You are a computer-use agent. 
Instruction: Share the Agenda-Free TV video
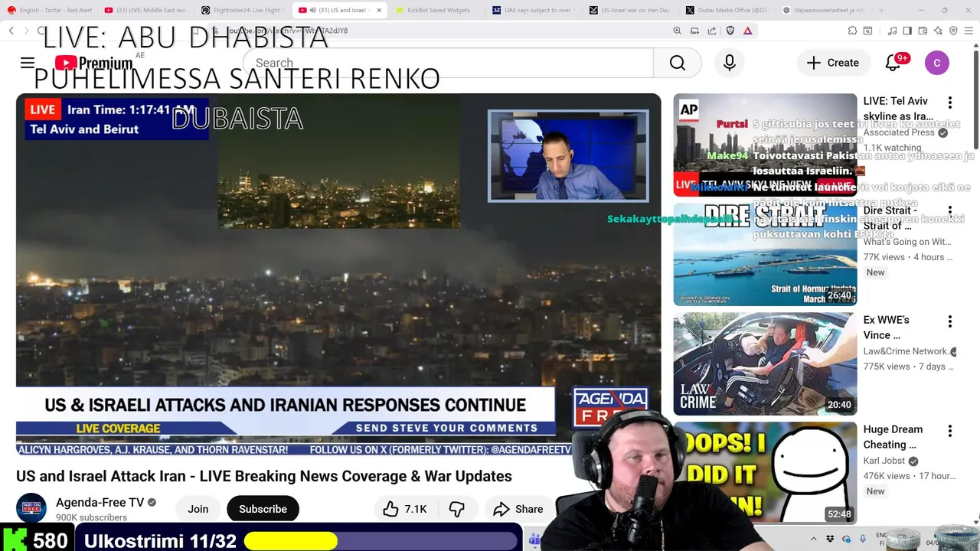tap(518, 509)
